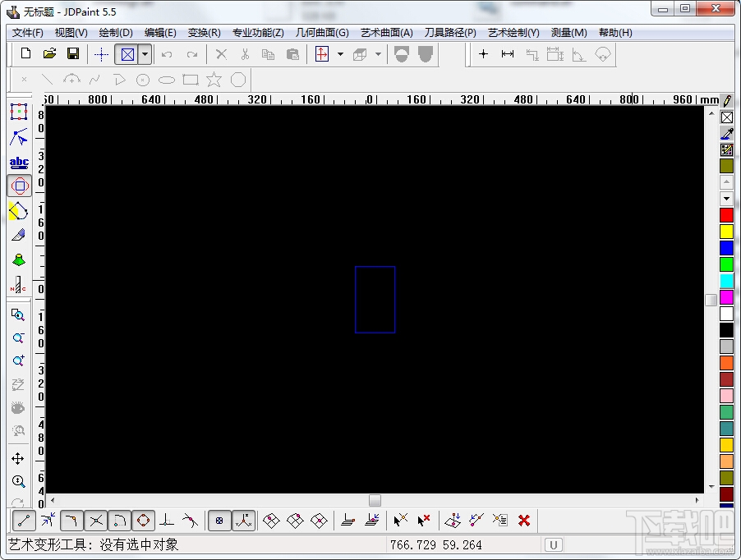Expand the view mode dropdown arrow
This screenshot has width=741, height=560.
(145, 54)
